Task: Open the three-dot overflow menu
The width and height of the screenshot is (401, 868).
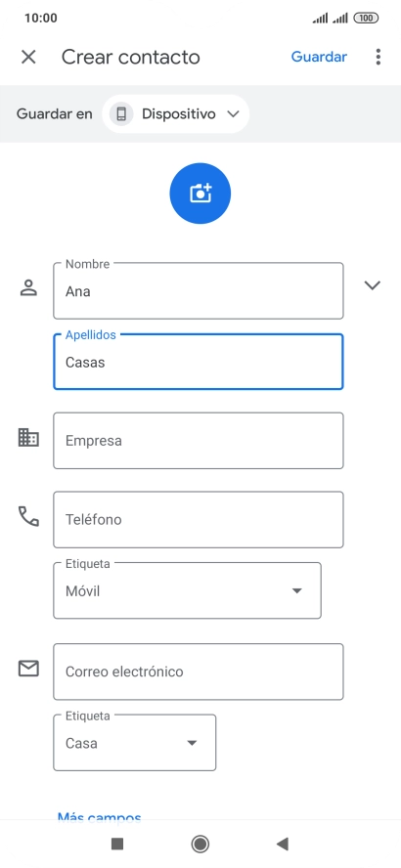Action: tap(379, 57)
